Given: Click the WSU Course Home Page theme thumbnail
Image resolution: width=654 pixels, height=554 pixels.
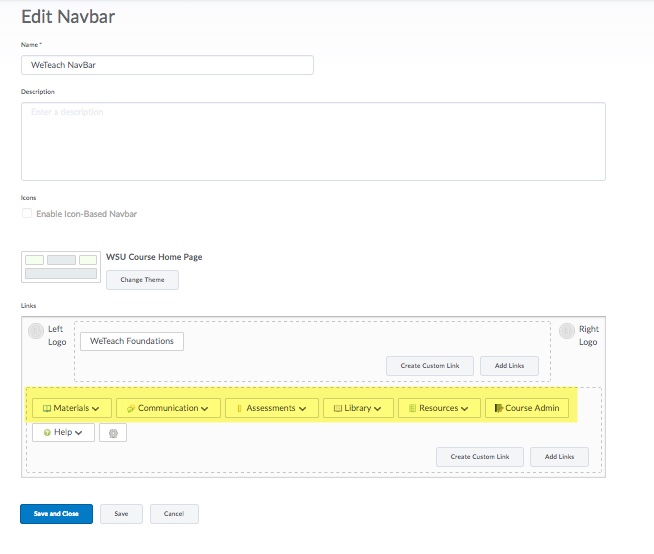Looking at the screenshot, I should [61, 267].
